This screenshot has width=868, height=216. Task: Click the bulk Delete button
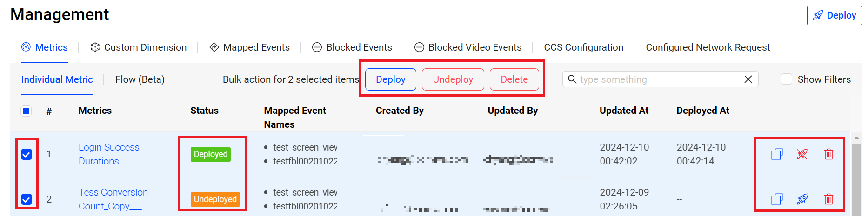(514, 79)
